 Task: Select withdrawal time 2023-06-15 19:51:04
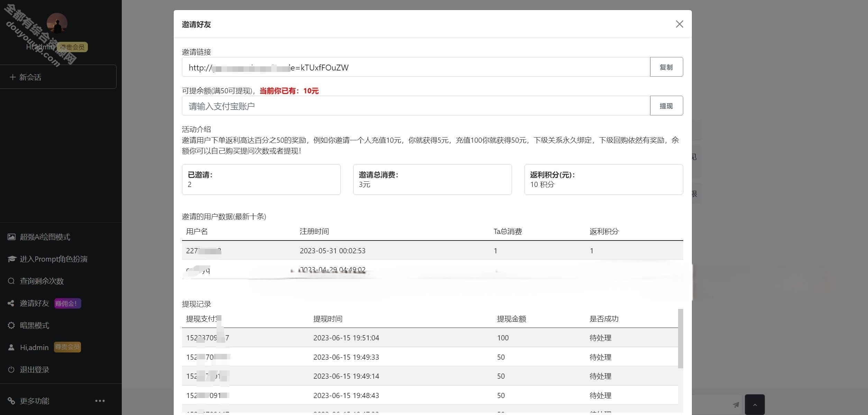346,338
